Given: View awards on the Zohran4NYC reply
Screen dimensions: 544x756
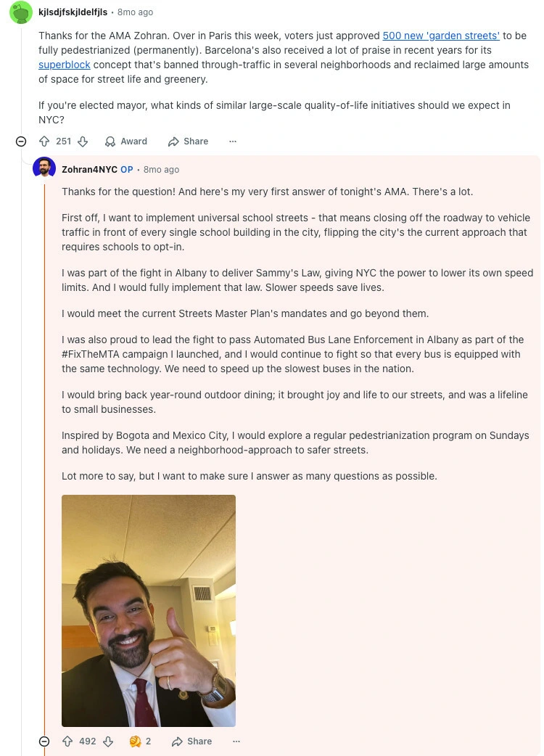Looking at the screenshot, I should pyautogui.click(x=139, y=741).
